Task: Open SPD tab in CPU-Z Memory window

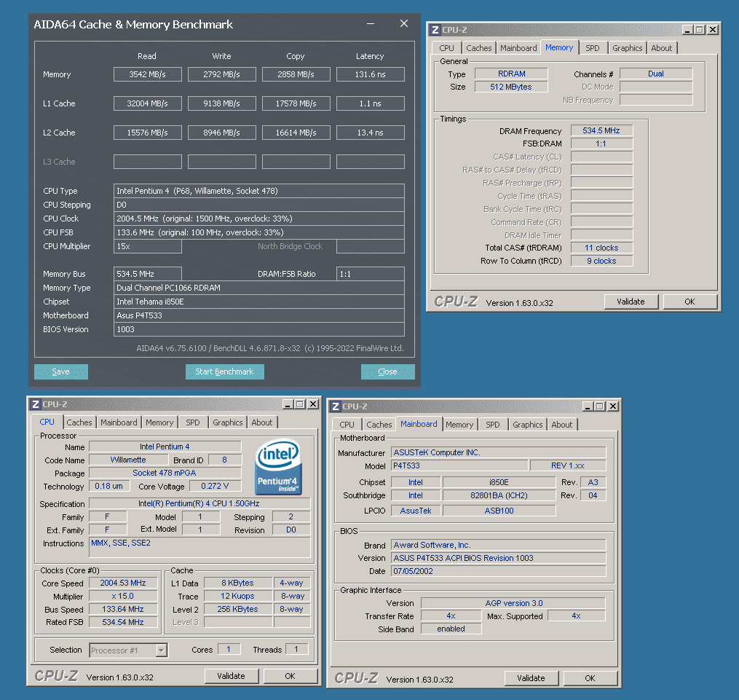Action: click(593, 48)
